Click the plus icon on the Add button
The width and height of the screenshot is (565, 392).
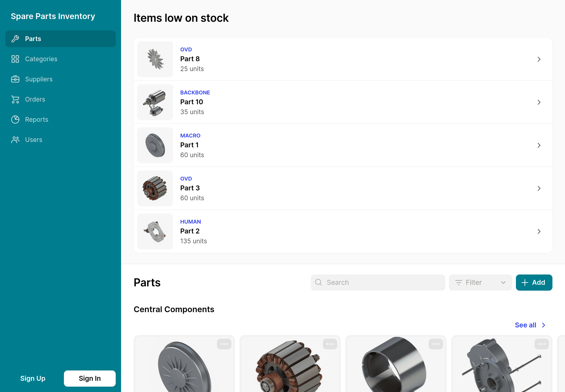click(x=525, y=283)
